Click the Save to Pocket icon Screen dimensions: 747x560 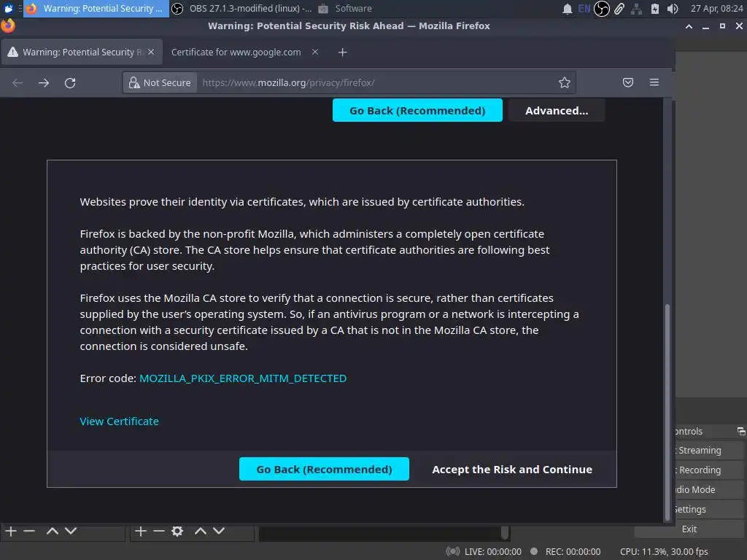coord(628,82)
